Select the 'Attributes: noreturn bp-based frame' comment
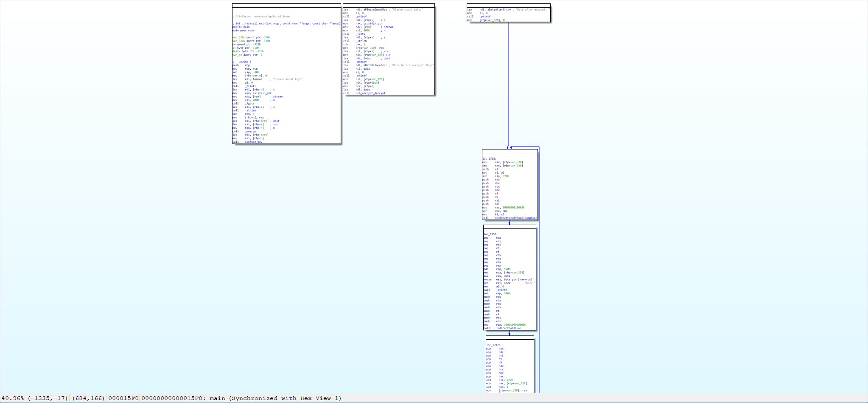The height and width of the screenshot is (403, 868). point(261,17)
